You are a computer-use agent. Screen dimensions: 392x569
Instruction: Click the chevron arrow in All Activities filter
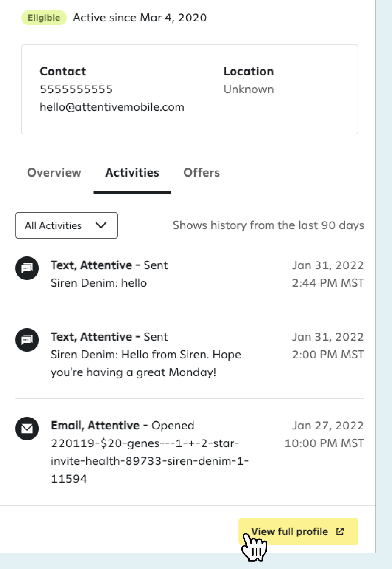pos(101,225)
